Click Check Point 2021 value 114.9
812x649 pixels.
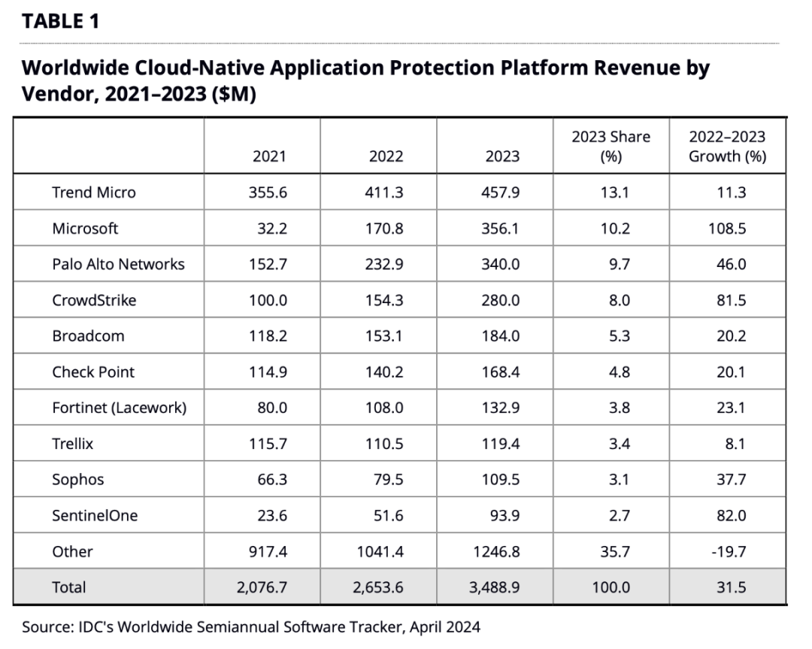click(x=268, y=372)
